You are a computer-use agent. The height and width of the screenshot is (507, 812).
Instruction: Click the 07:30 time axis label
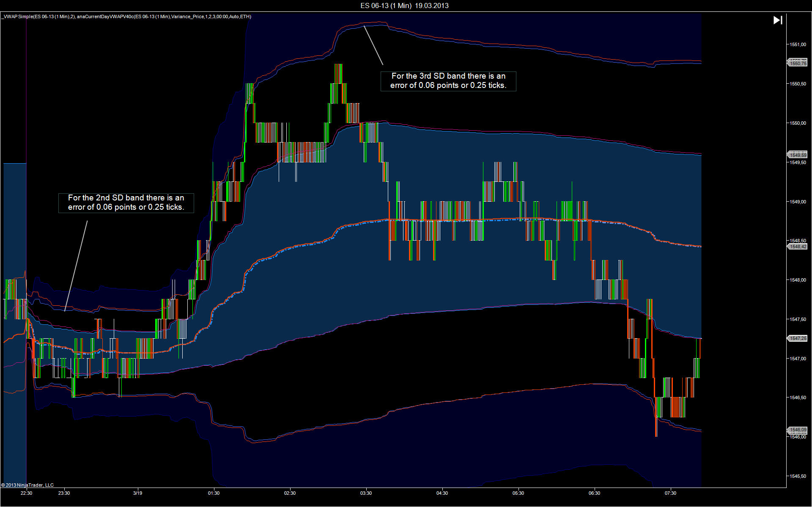(670, 493)
